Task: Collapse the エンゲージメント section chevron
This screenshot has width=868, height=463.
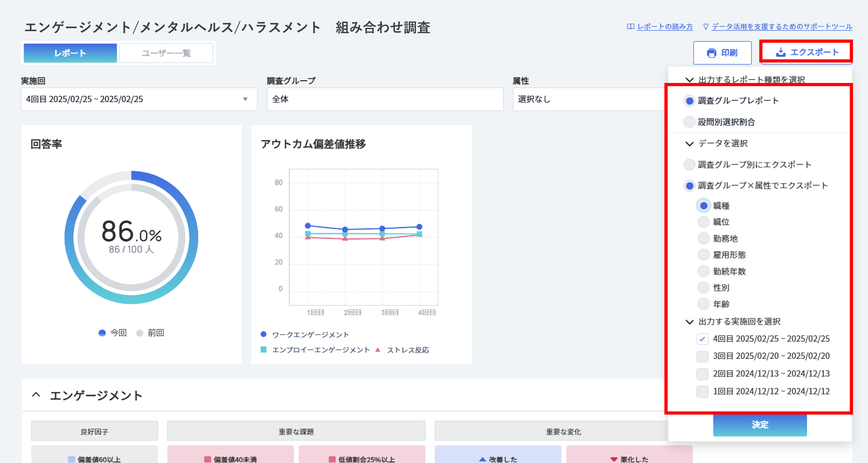Action: coord(36,395)
